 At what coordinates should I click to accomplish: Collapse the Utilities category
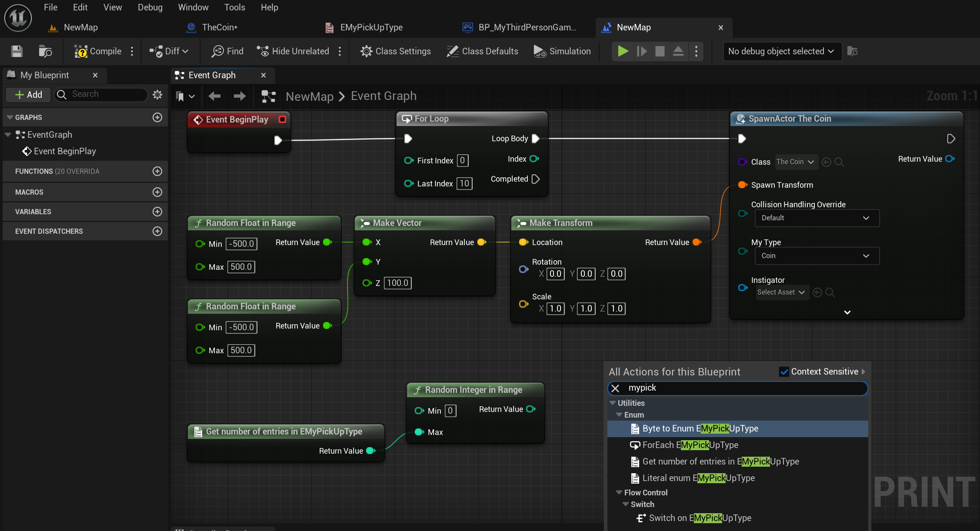613,403
